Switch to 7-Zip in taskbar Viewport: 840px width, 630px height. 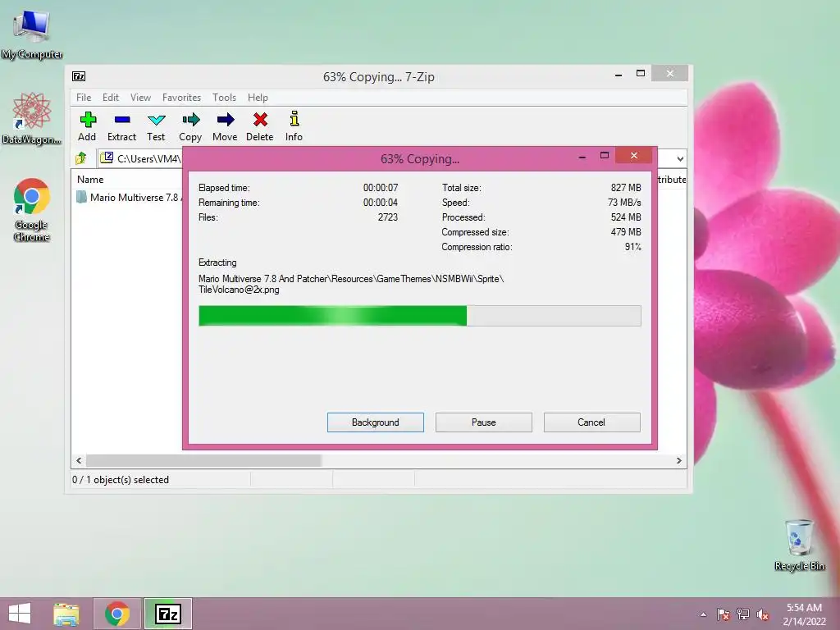pyautogui.click(x=167, y=614)
